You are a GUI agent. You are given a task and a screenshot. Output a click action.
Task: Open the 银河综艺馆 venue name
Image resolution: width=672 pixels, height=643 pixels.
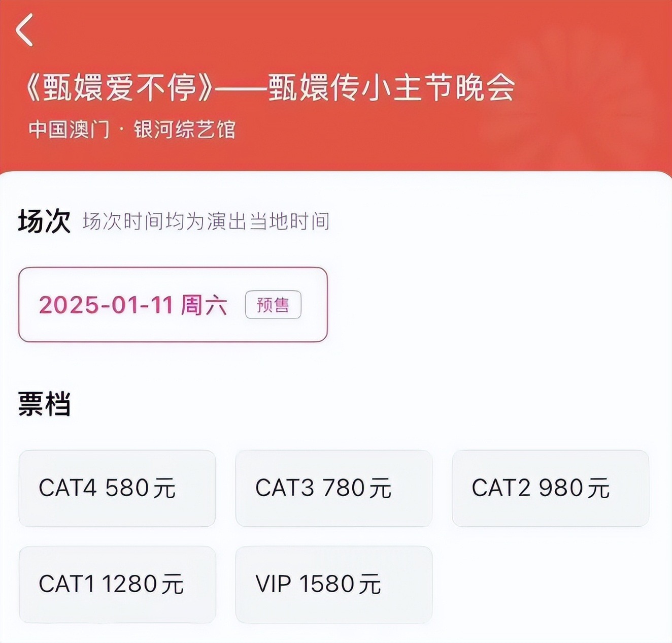click(x=185, y=130)
